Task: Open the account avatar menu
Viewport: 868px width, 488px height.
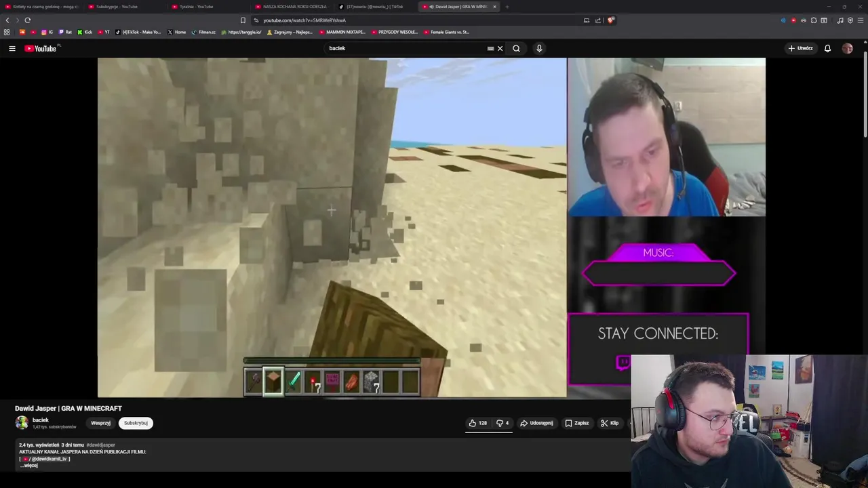Action: pyautogui.click(x=847, y=48)
